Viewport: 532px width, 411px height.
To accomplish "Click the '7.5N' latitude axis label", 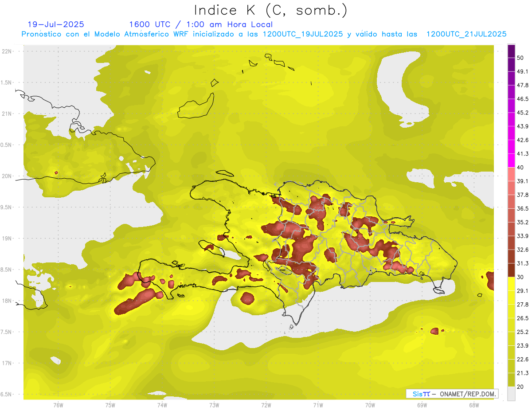I will [7, 332].
